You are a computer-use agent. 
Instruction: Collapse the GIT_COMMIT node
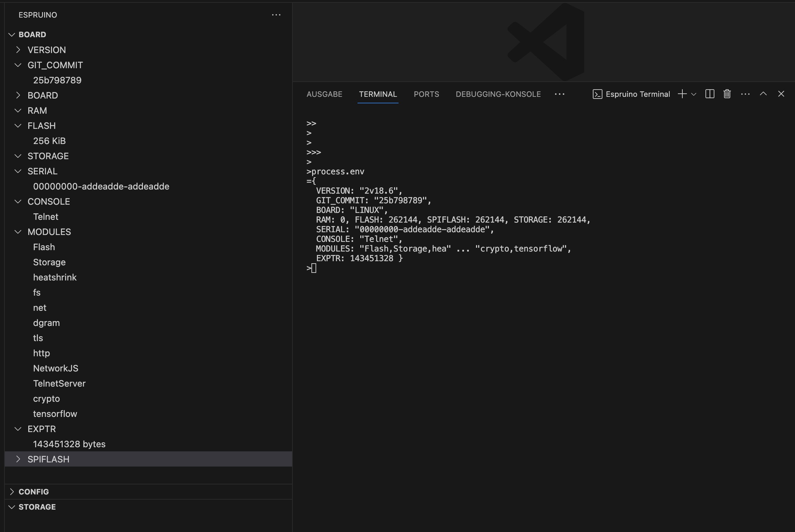[148, 65]
